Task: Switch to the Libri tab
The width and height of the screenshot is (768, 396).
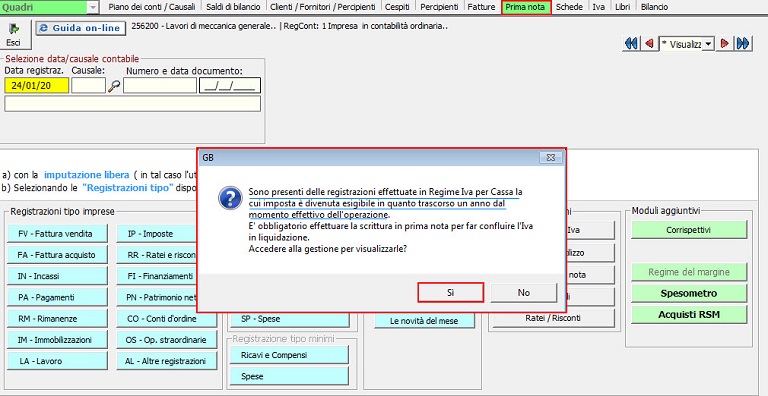Action: [623, 7]
